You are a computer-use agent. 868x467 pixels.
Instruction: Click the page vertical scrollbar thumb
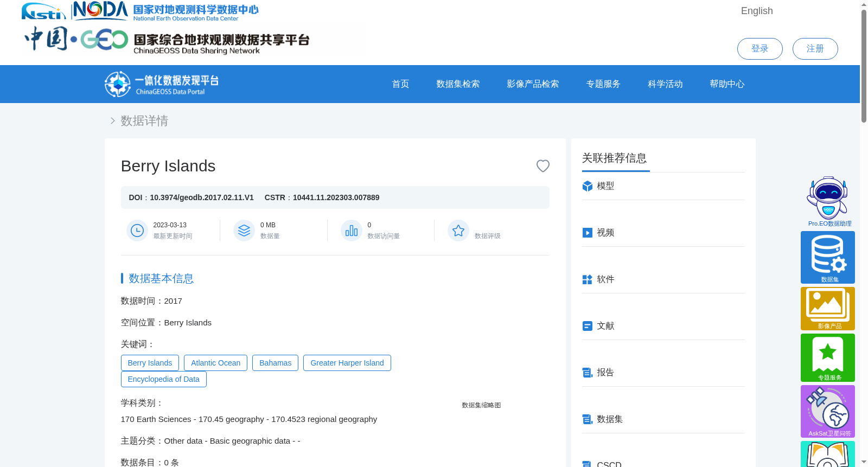[864, 66]
